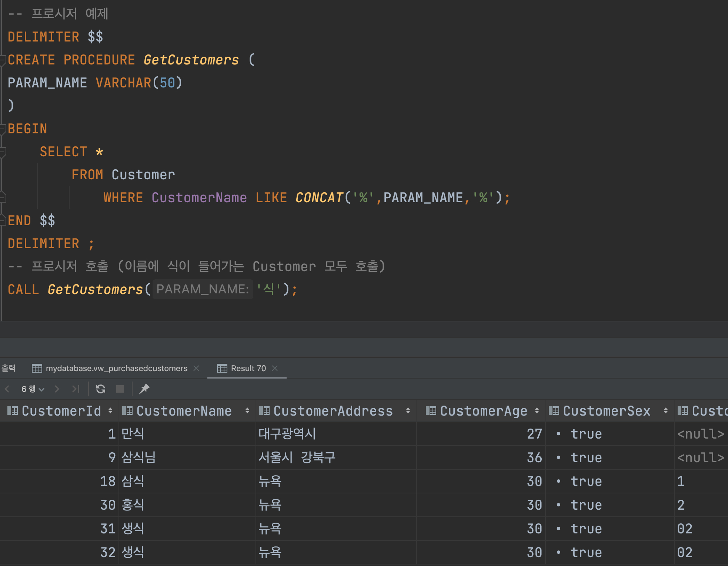Viewport: 728px width, 566px height.
Task: Select the cell containing 서울시 강북구
Action: 297,457
